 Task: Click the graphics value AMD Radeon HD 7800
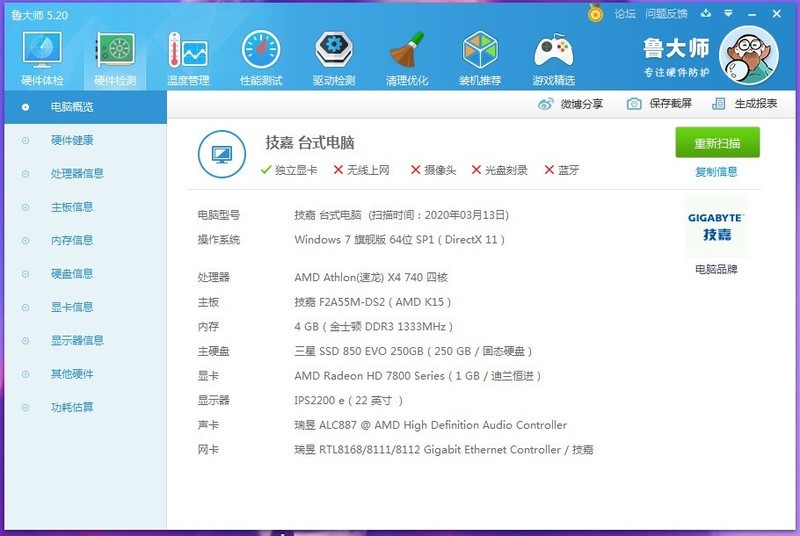tap(417, 376)
